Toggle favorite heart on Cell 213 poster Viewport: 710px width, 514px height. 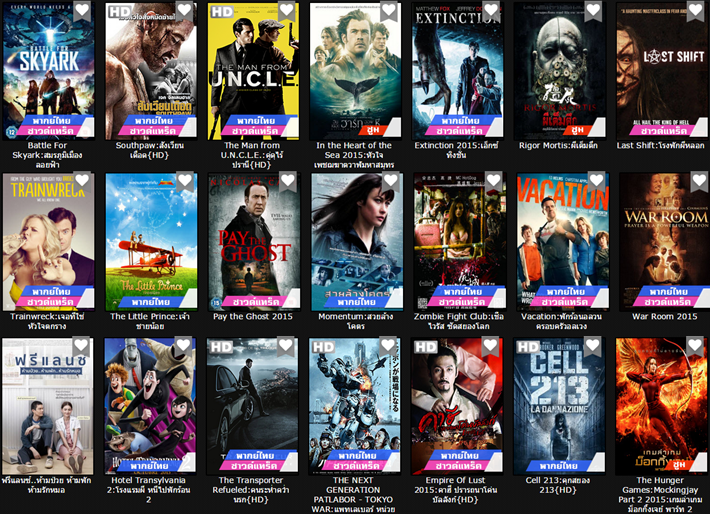593,347
